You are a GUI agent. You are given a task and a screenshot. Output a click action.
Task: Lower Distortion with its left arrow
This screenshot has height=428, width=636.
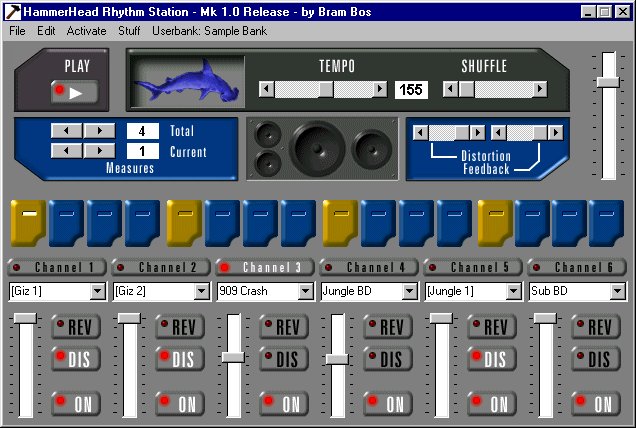421,133
